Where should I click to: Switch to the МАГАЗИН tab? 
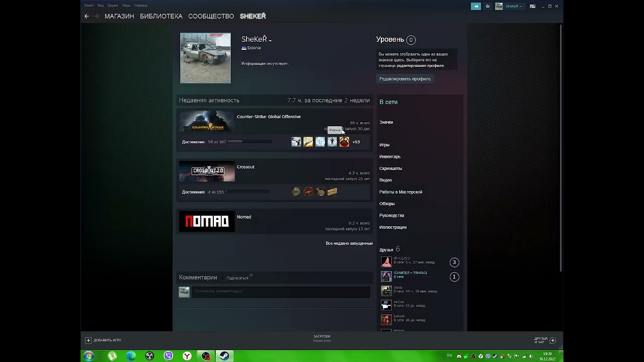tap(119, 16)
